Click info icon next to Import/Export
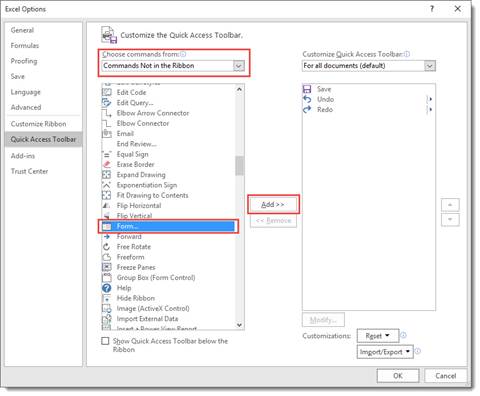This screenshot has width=480, height=396. point(418,351)
